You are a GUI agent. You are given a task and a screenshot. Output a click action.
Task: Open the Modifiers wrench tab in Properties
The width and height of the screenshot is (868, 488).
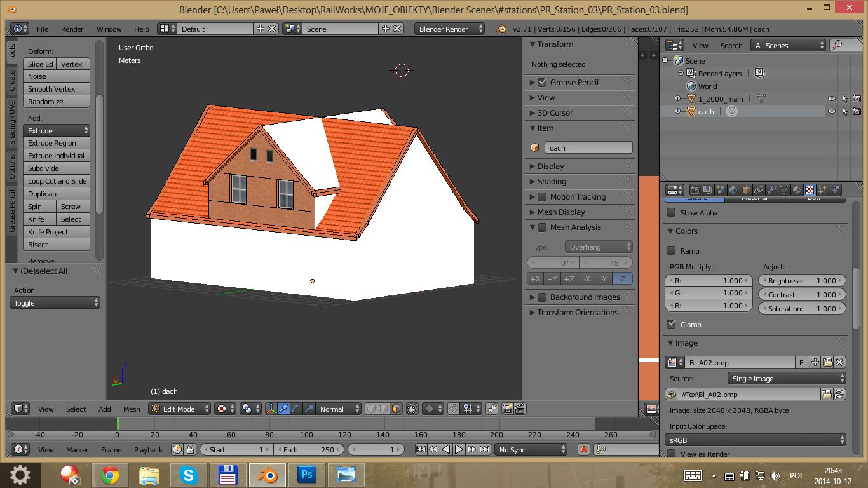coord(771,190)
